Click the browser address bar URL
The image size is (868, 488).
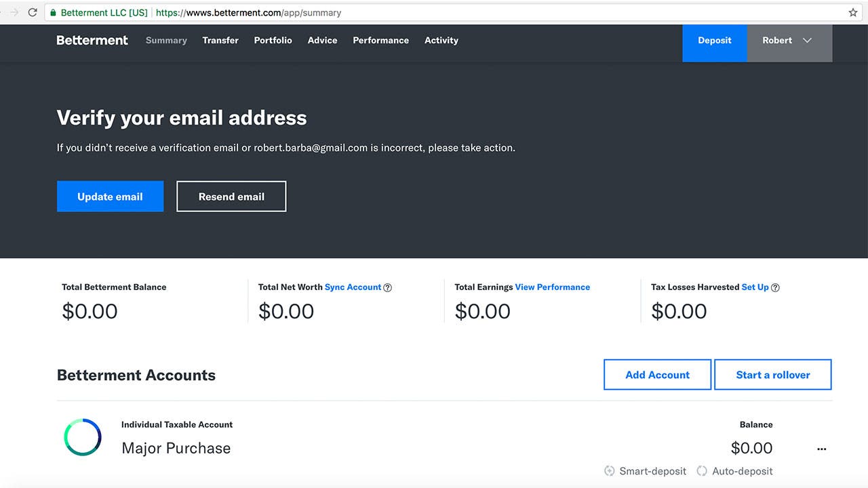248,12
